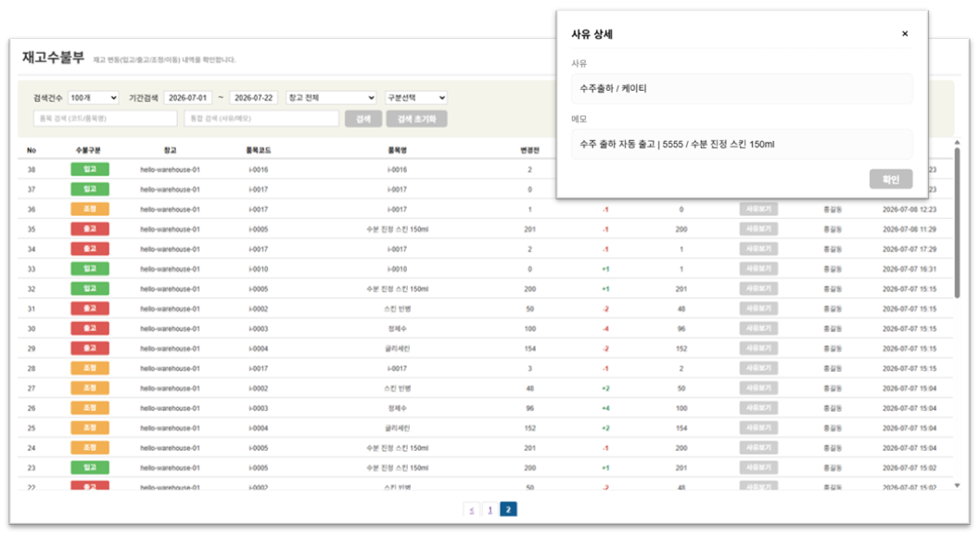Screen dimensions: 980x538
Task: Open reason view for row No 28
Action: pyautogui.click(x=758, y=368)
